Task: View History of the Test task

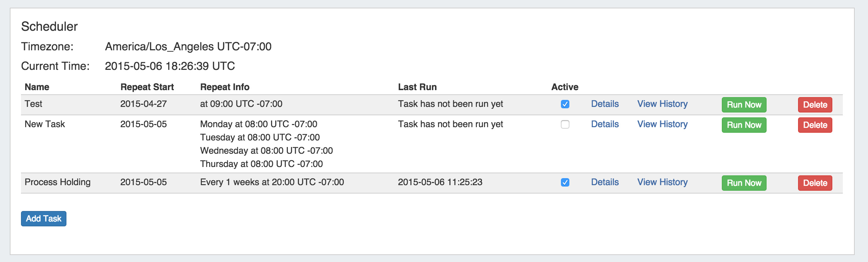Action: (x=662, y=104)
